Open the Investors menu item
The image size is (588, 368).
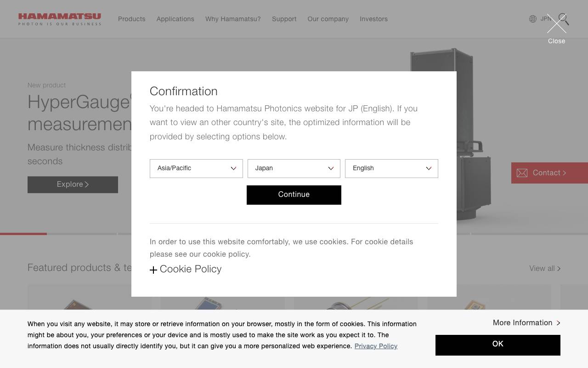[x=373, y=19]
